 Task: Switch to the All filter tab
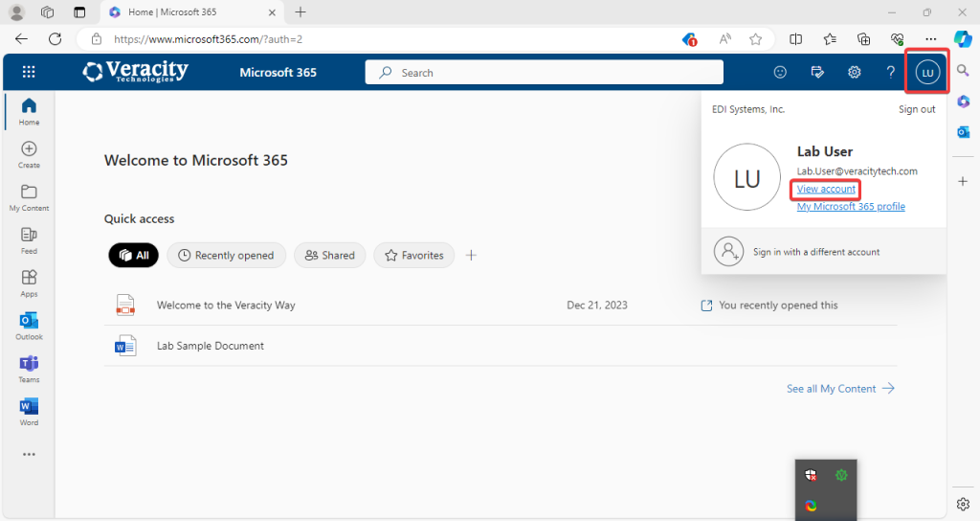(x=133, y=256)
